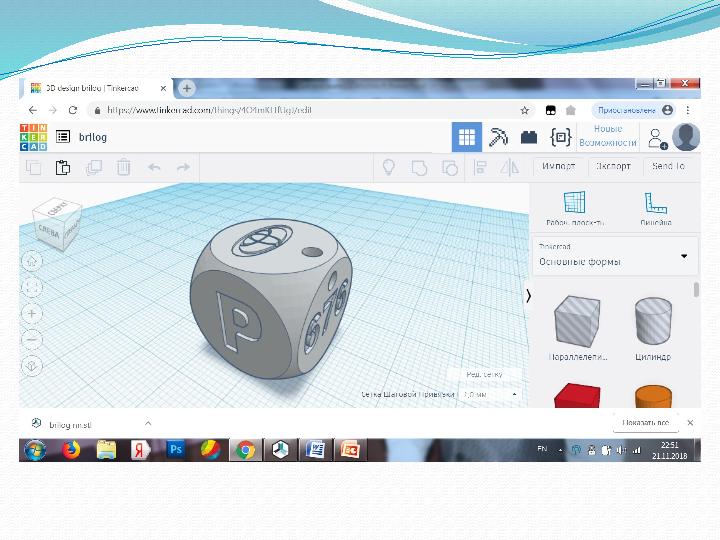Open the Windows Start menu

click(x=35, y=450)
